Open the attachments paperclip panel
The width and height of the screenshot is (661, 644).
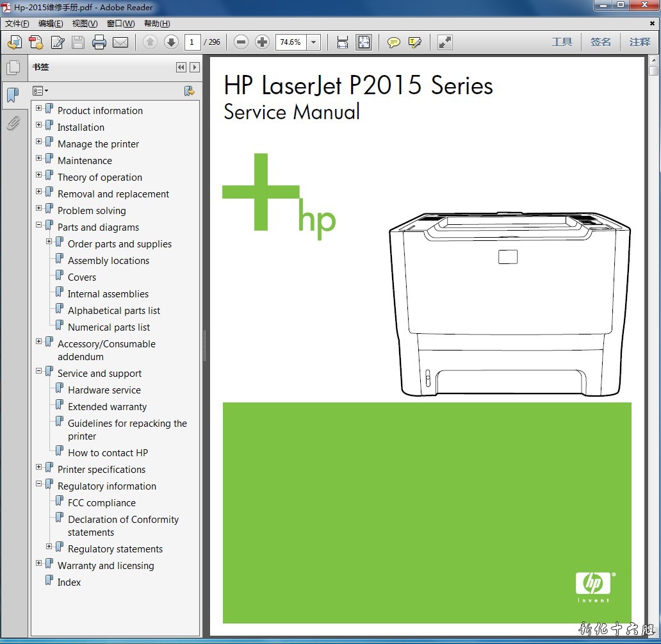point(13,122)
